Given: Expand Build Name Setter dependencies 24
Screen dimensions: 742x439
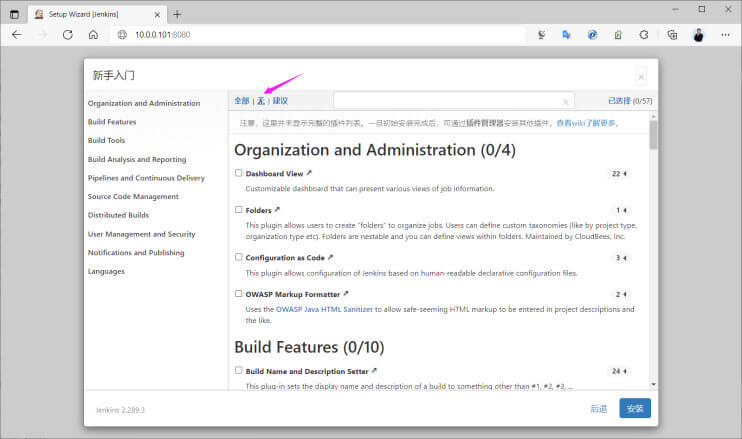Looking at the screenshot, I should [x=619, y=371].
